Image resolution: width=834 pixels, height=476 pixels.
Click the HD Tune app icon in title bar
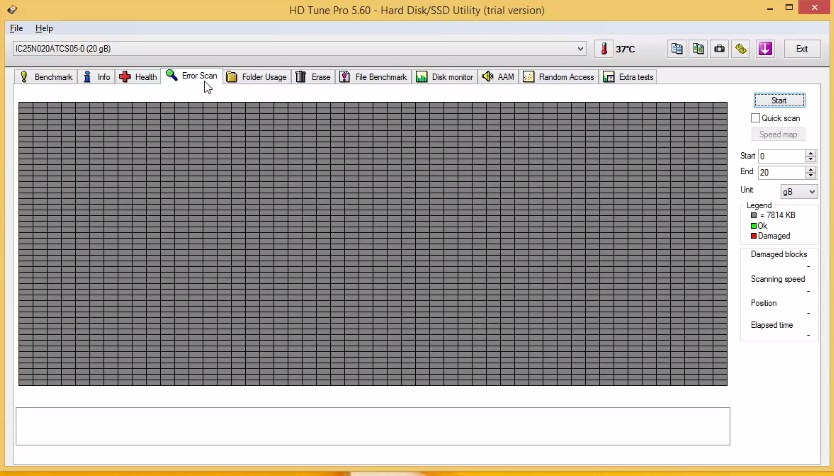(x=12, y=10)
